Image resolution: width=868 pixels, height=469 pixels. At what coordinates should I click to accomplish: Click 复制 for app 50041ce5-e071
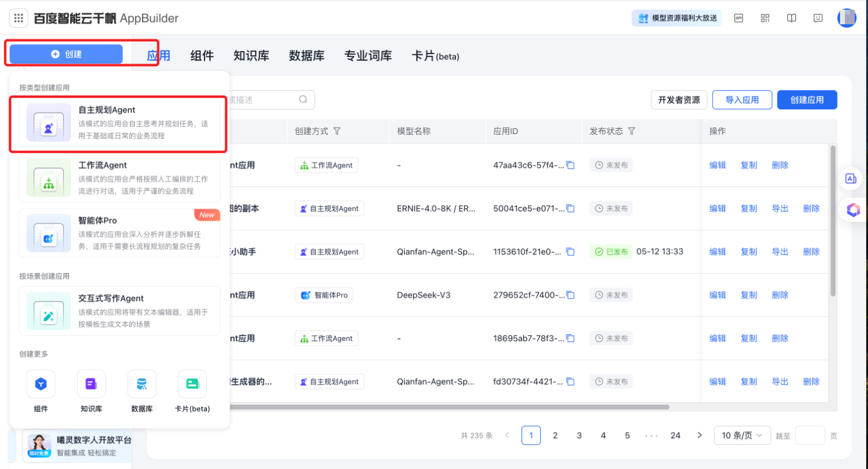click(x=749, y=209)
